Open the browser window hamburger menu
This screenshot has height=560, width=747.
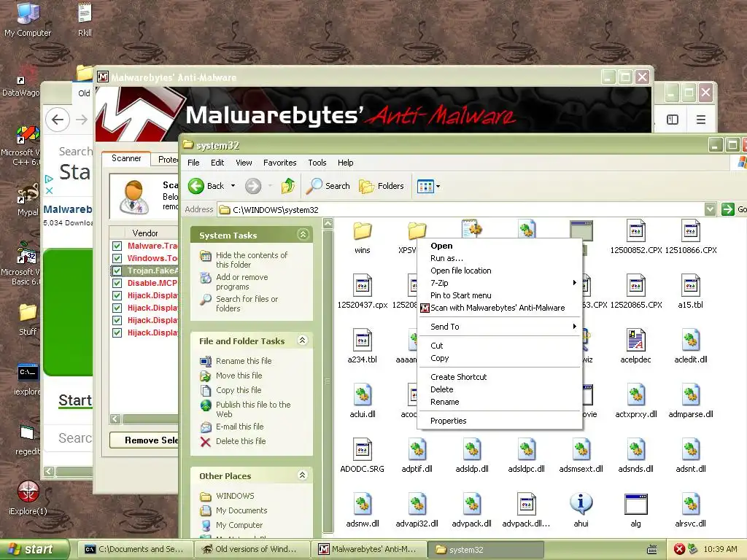pyautogui.click(x=701, y=120)
